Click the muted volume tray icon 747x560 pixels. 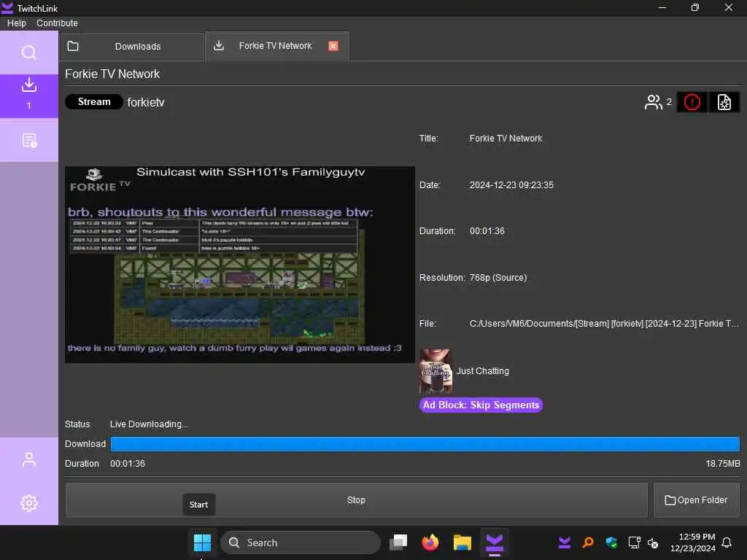[653, 542]
